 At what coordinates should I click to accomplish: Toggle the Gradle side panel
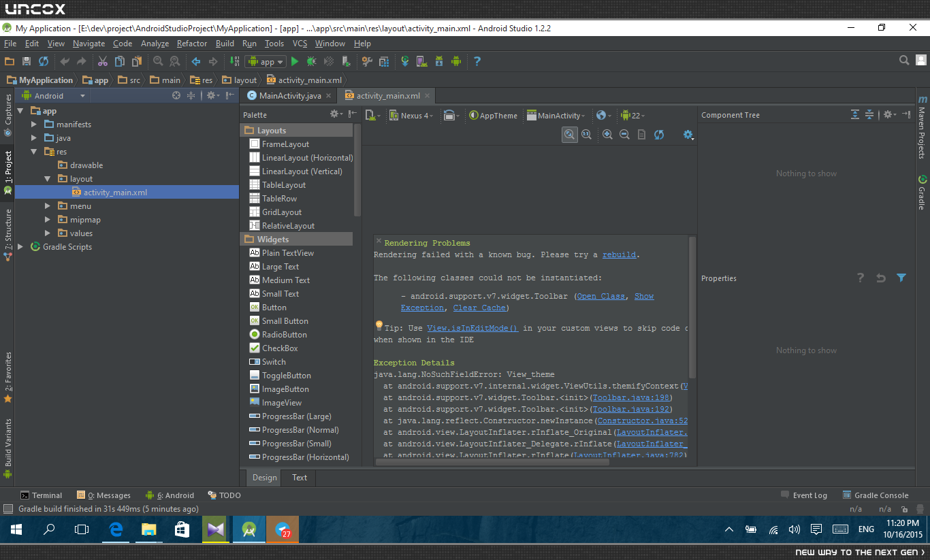pos(922,192)
